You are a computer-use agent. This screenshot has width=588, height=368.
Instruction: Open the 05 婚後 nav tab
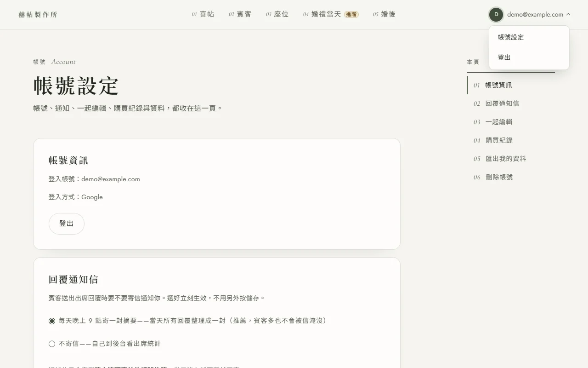pos(384,14)
